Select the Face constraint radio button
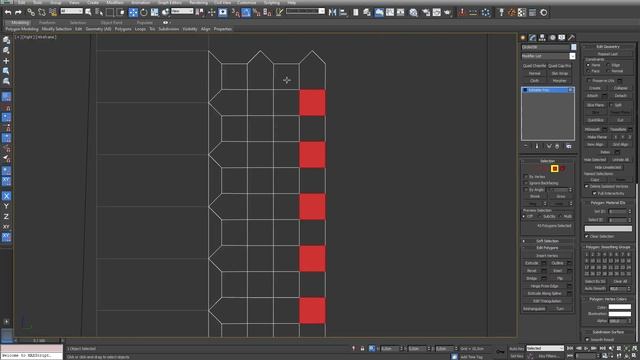 tap(588, 71)
